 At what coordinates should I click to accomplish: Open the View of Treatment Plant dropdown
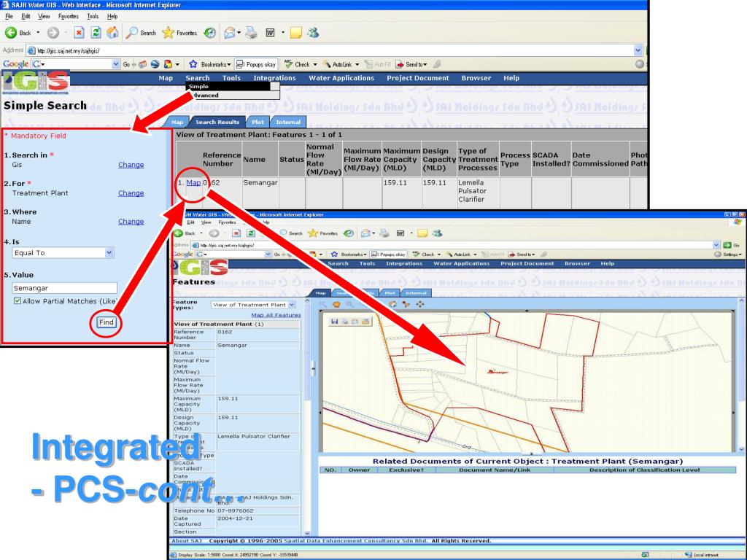click(292, 305)
